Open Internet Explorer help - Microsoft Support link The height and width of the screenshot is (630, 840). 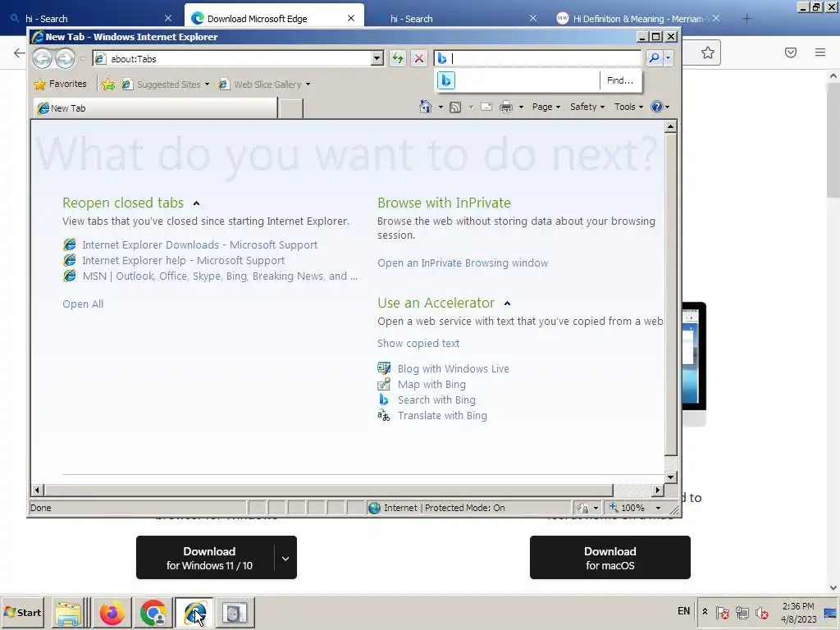(183, 260)
